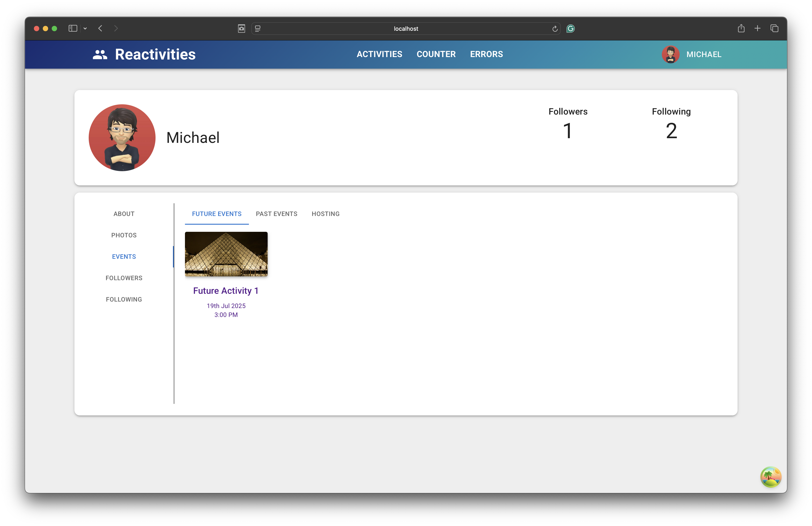The width and height of the screenshot is (812, 526).
Task: Open the page reader icon in address bar
Action: [258, 29]
